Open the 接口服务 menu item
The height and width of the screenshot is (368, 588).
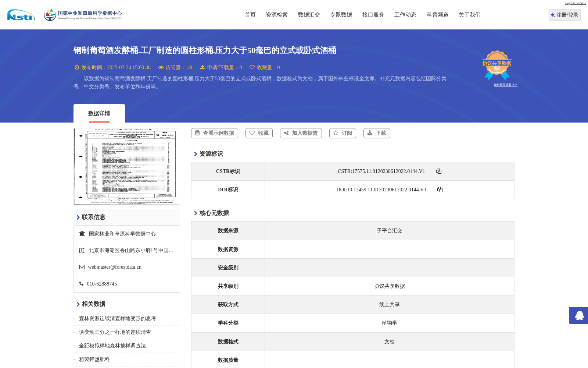tap(373, 15)
